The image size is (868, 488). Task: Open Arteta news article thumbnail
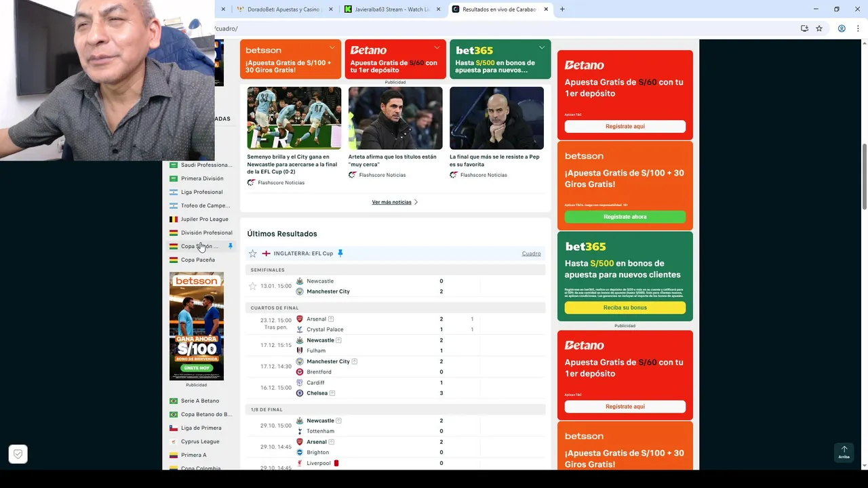point(395,118)
